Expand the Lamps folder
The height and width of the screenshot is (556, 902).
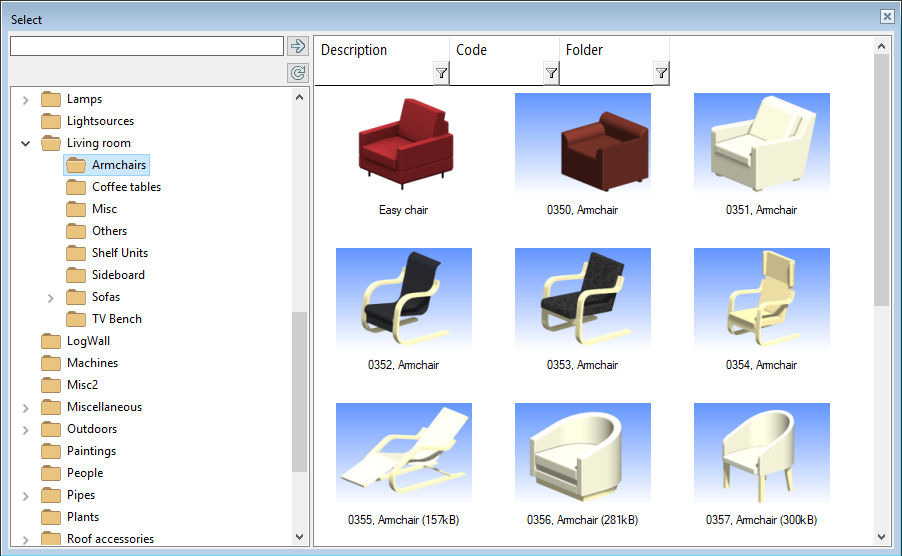coord(25,99)
